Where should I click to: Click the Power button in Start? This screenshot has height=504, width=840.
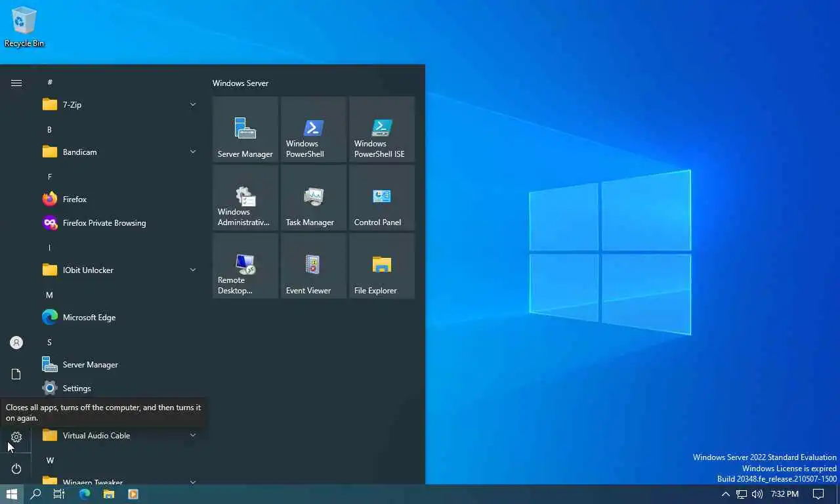click(16, 469)
